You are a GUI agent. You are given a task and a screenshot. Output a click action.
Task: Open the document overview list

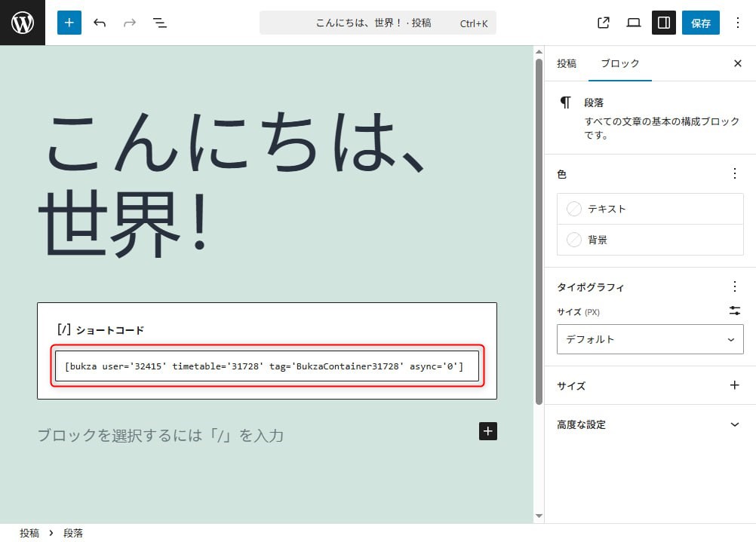point(160,23)
